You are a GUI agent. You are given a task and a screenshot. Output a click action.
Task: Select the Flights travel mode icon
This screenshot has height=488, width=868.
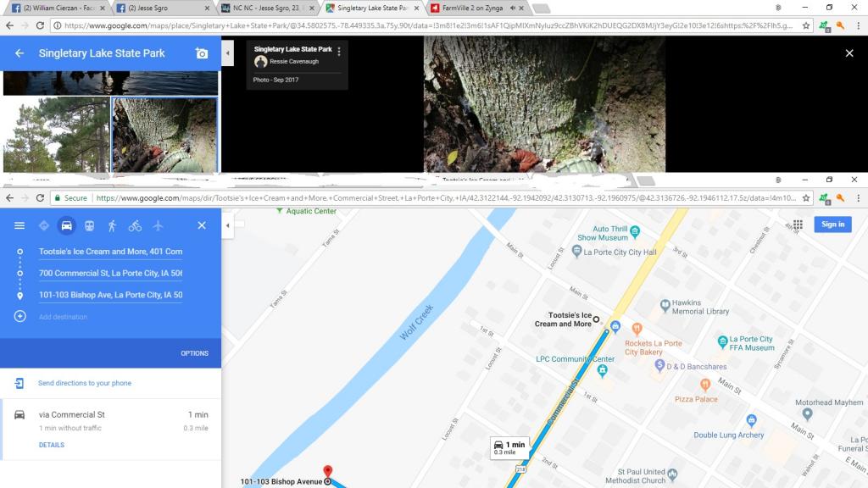tap(158, 225)
